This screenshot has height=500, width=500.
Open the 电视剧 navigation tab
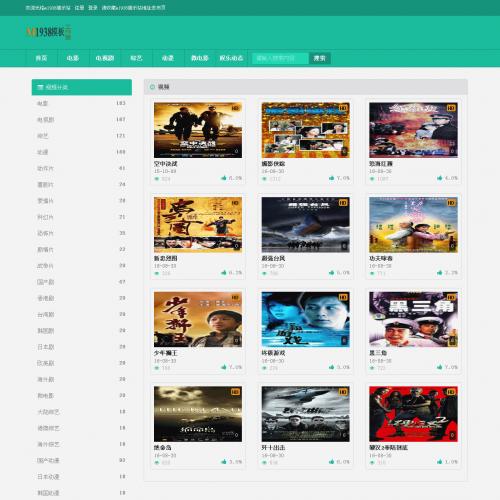coord(105,58)
